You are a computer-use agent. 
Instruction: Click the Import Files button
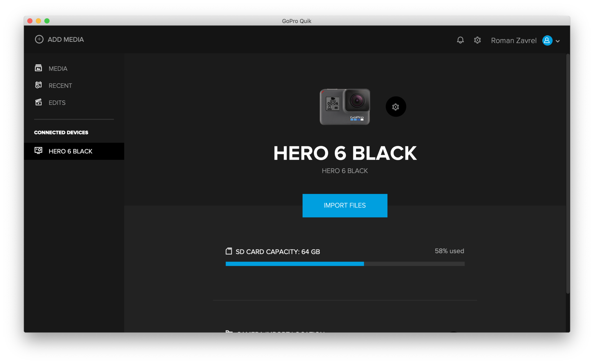tap(345, 205)
